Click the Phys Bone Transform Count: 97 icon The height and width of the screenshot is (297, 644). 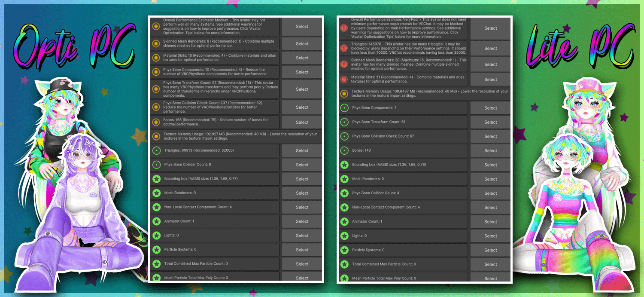click(156, 89)
